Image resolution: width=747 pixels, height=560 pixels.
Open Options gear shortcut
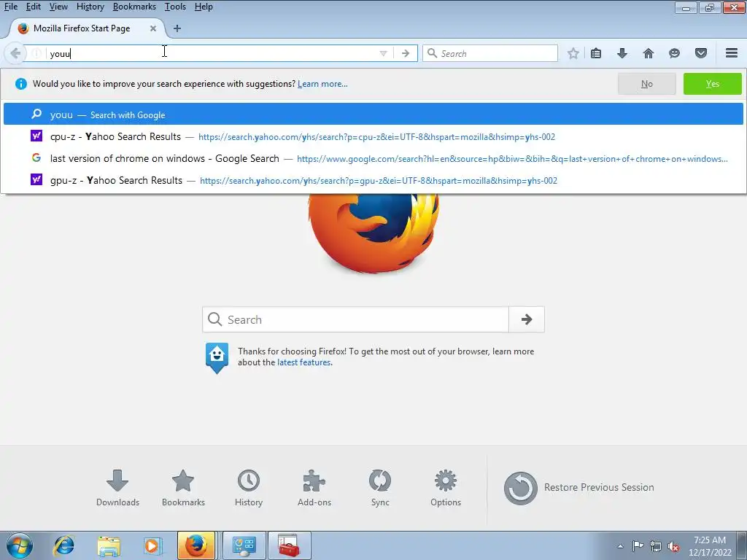tap(446, 488)
